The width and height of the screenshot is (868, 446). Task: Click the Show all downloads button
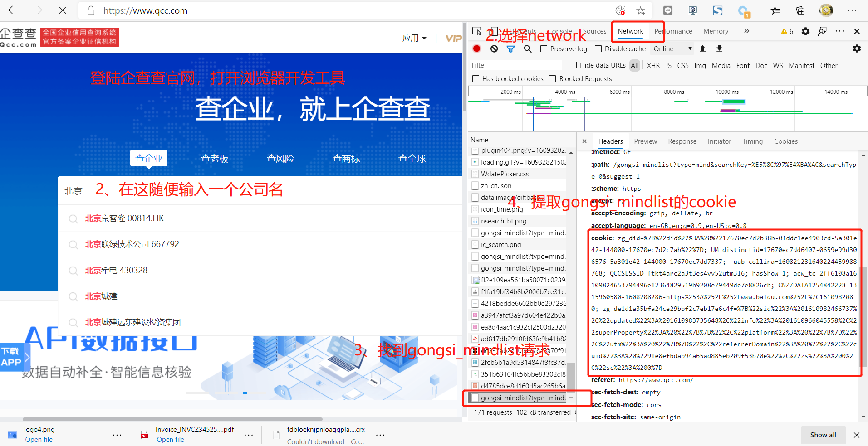coord(823,435)
